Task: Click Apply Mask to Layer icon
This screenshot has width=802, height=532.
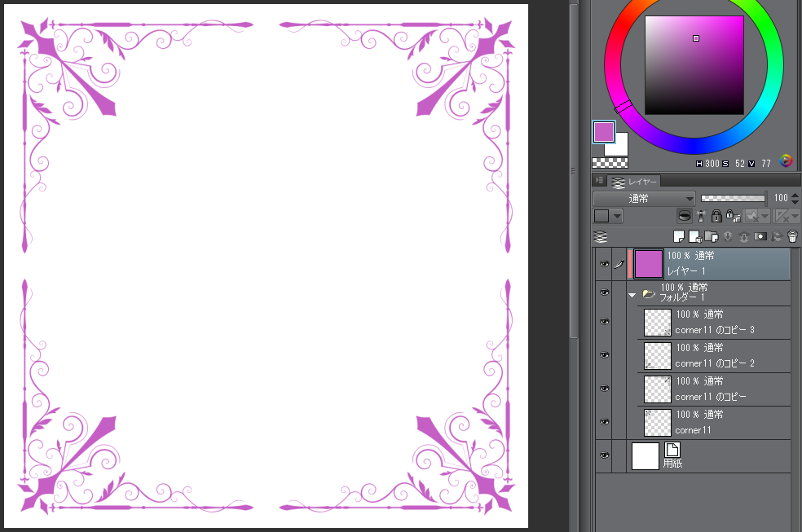Action: click(777, 236)
